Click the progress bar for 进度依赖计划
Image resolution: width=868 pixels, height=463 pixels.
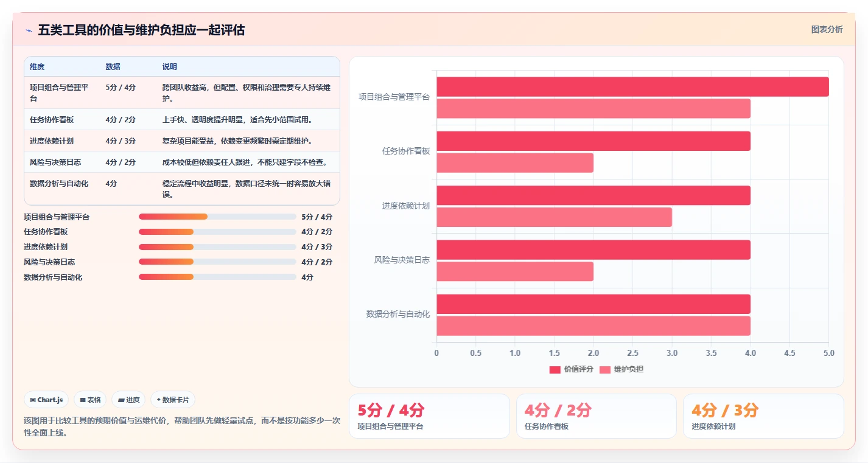[217, 247]
